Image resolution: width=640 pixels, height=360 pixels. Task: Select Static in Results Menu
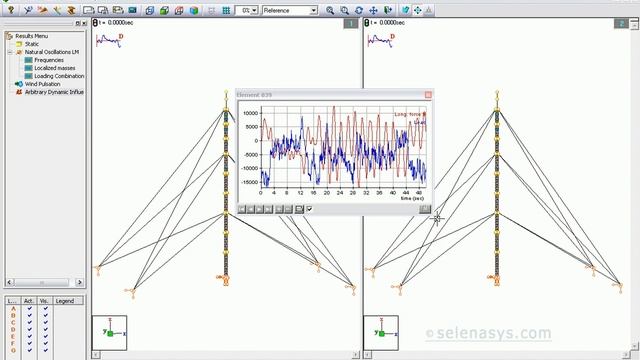tap(31, 44)
